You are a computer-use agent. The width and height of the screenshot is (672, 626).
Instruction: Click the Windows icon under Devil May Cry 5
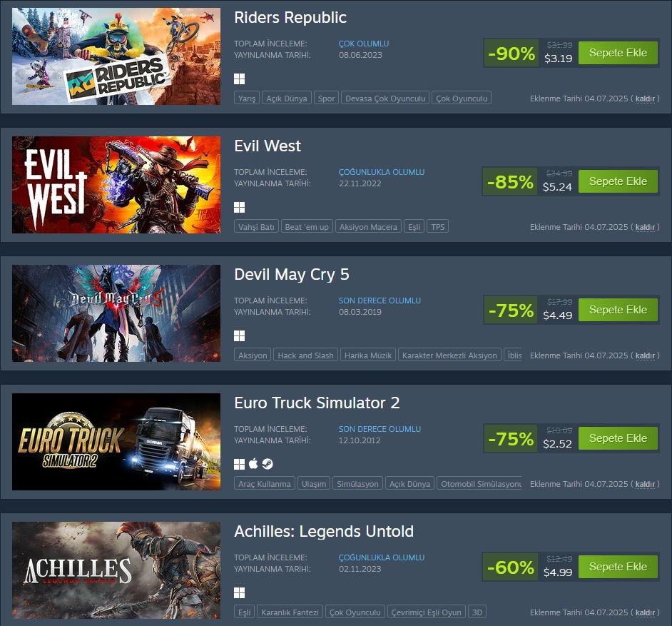pyautogui.click(x=239, y=335)
